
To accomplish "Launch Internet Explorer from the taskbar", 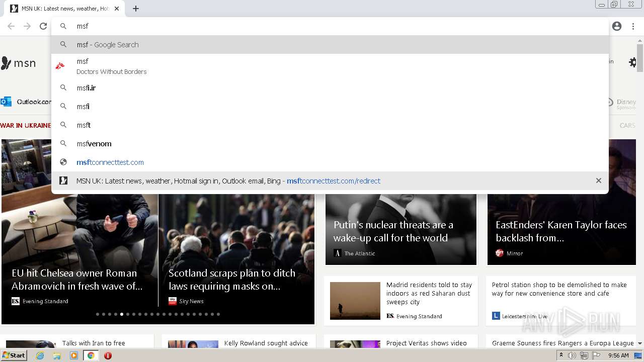I will click(x=40, y=355).
